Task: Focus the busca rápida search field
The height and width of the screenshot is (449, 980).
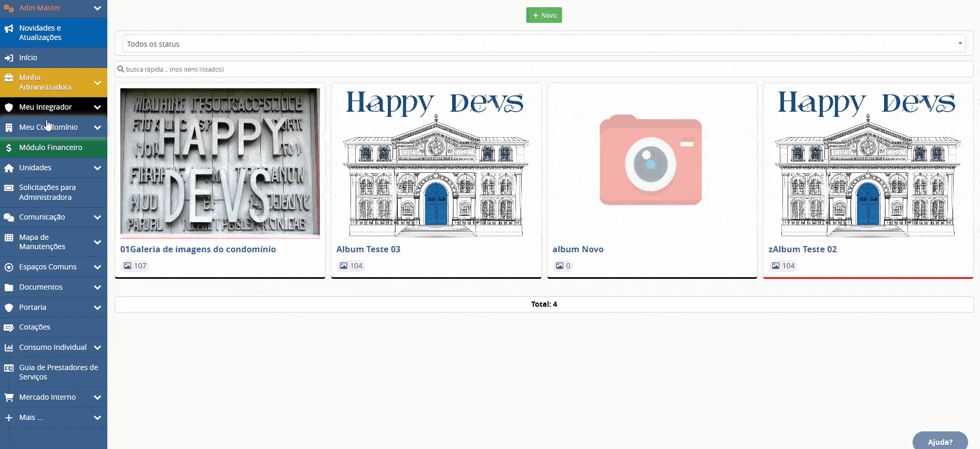Action: pyautogui.click(x=543, y=69)
